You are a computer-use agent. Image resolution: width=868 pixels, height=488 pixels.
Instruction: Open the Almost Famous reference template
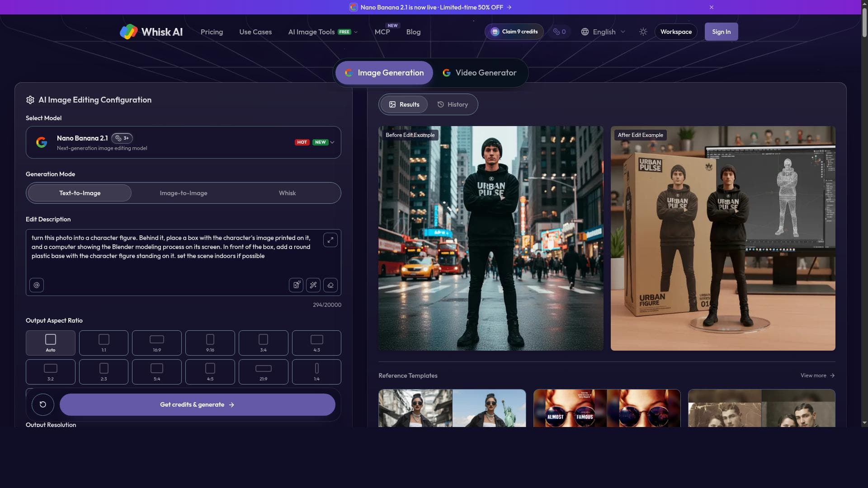tap(607, 408)
